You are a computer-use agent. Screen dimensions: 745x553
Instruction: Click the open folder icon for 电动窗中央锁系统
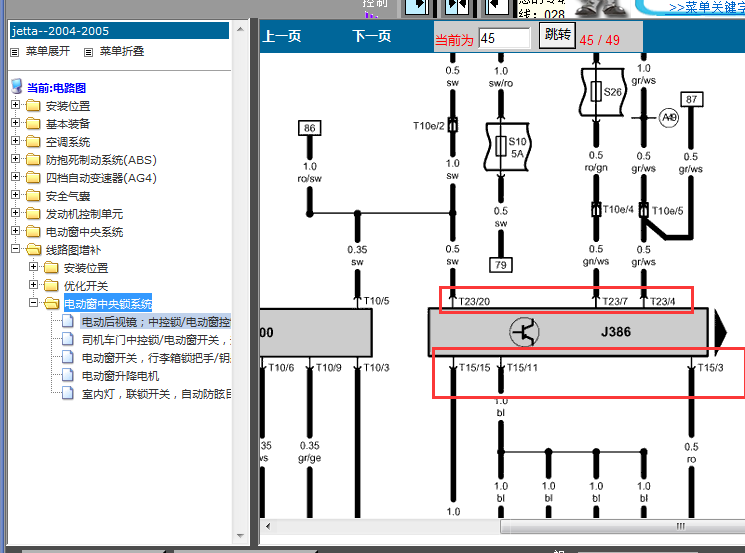(x=51, y=303)
